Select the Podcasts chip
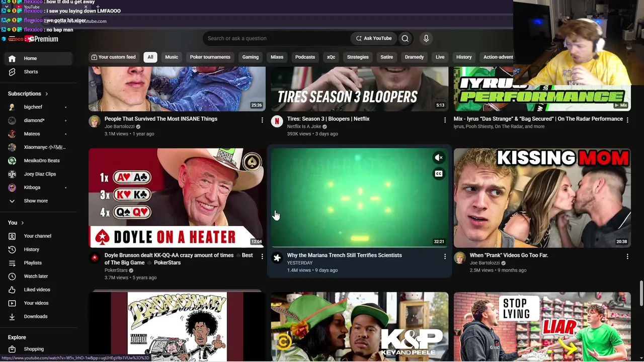Image resolution: width=644 pixels, height=362 pixels. coord(305,57)
